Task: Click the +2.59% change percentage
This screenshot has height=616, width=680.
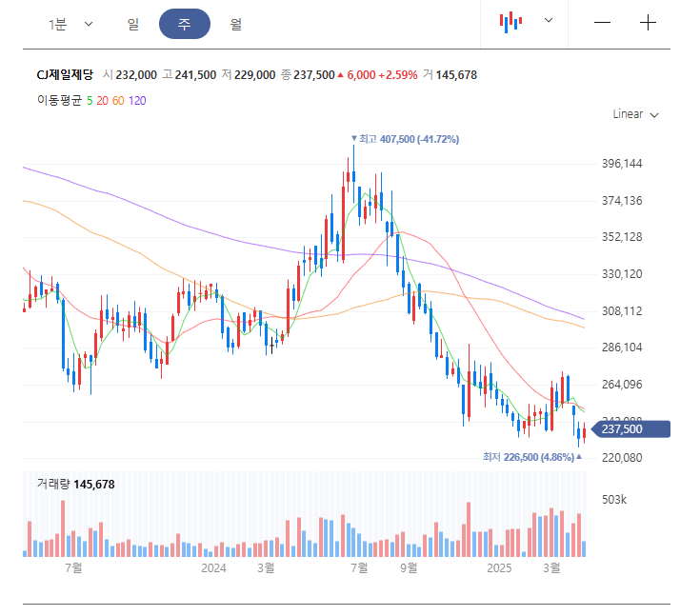Action: [398, 75]
